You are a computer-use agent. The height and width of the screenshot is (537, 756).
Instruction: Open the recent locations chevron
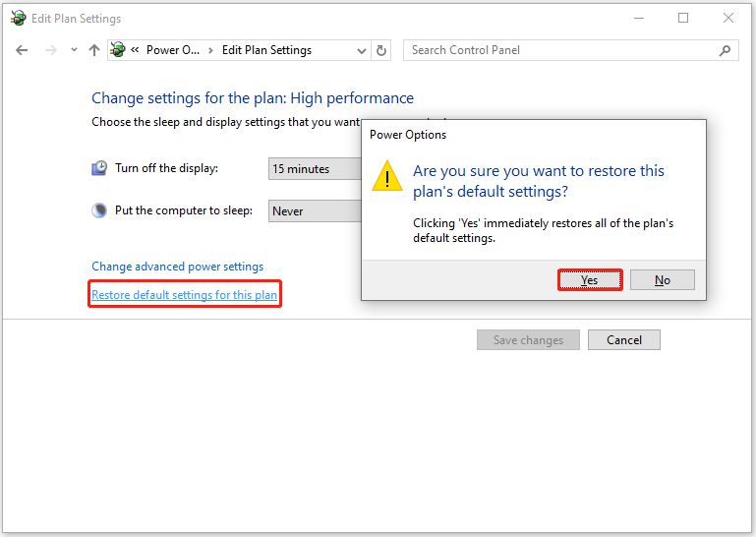coord(74,50)
